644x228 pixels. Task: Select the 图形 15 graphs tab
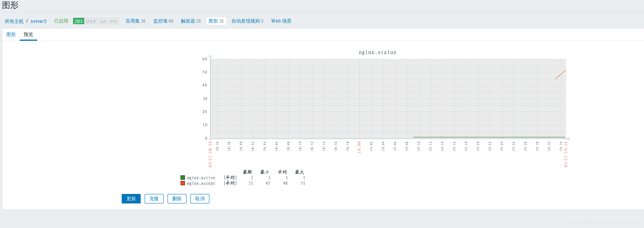(x=216, y=21)
